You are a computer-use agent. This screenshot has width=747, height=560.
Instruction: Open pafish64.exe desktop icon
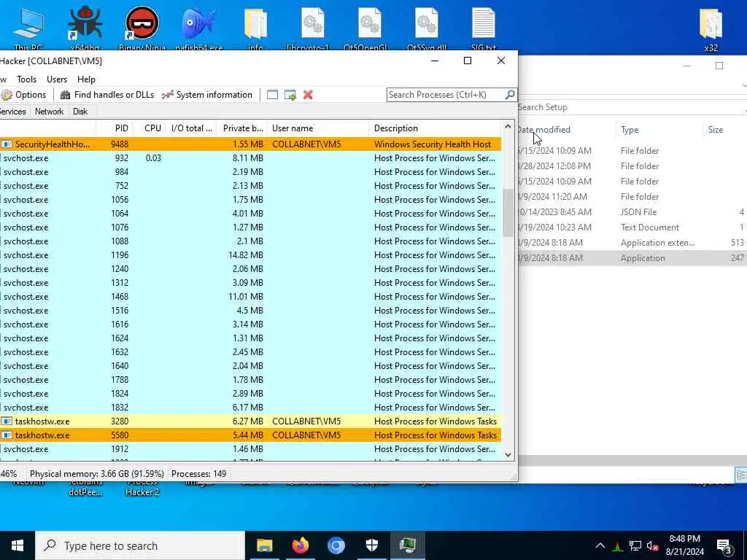click(x=198, y=28)
